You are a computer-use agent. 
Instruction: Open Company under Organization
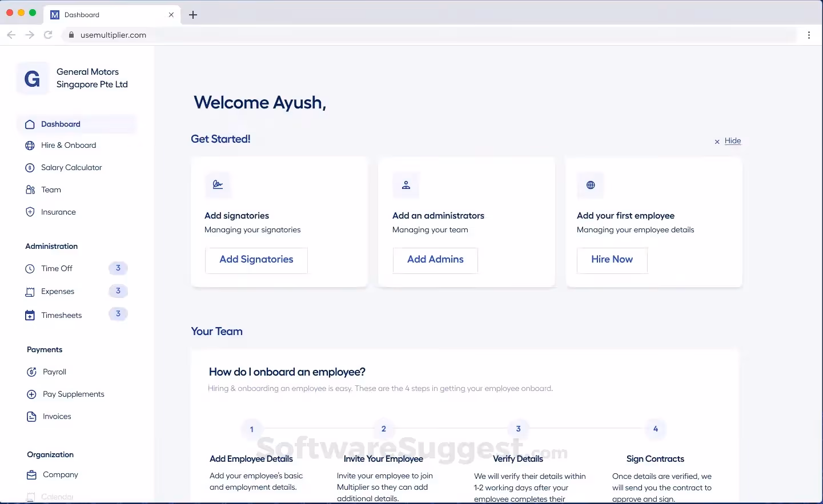pyautogui.click(x=61, y=475)
